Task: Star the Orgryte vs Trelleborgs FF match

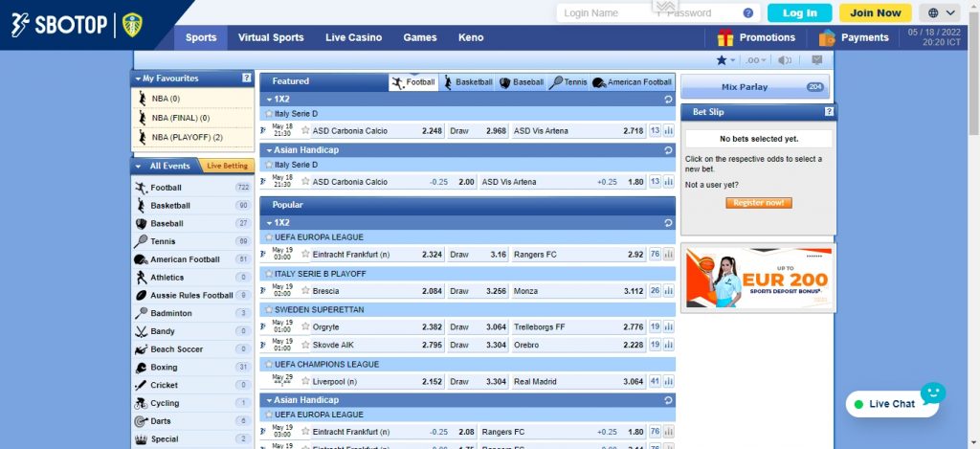Action: pos(305,327)
